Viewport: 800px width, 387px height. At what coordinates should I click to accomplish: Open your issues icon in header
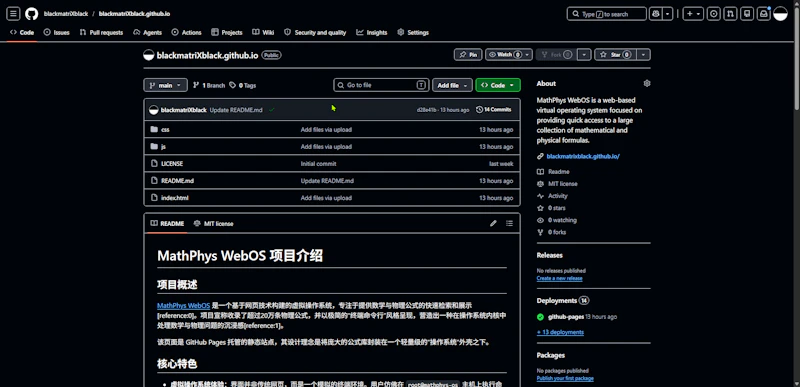coord(714,14)
